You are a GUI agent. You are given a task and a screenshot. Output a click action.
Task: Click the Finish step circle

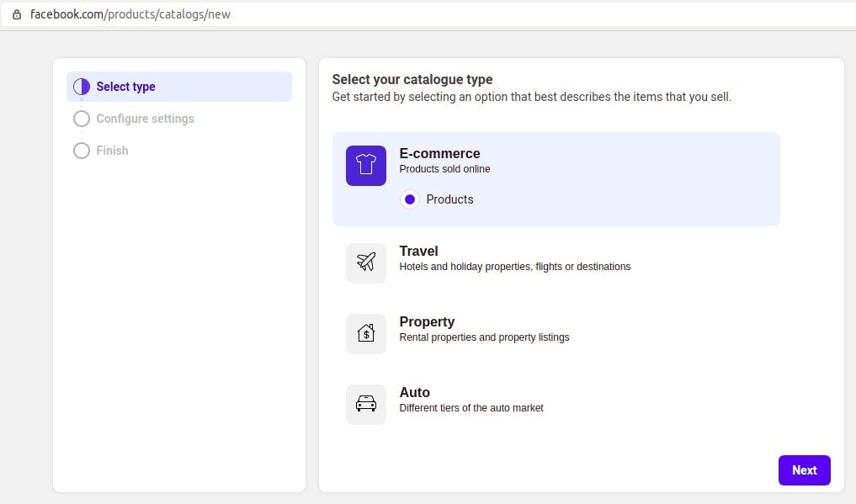(82, 151)
